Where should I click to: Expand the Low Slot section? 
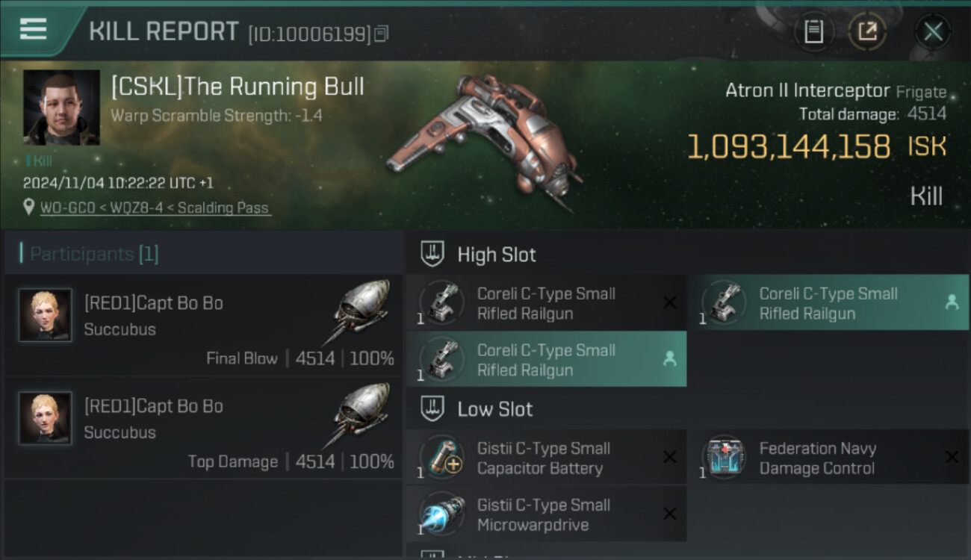(477, 409)
